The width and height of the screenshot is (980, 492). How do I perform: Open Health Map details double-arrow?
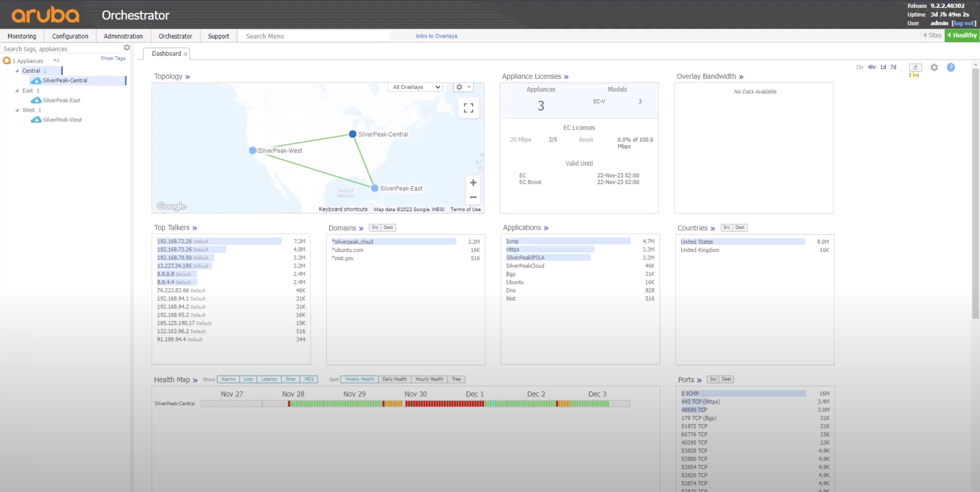195,380
